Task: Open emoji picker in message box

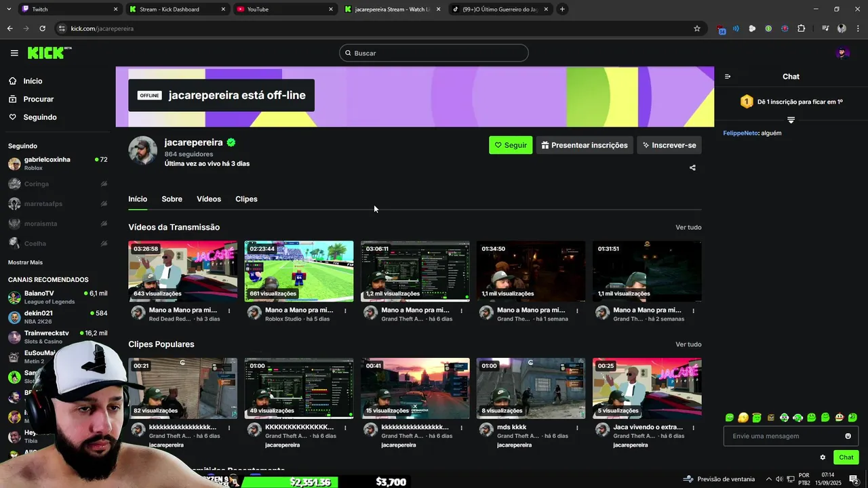Action: click(x=848, y=436)
